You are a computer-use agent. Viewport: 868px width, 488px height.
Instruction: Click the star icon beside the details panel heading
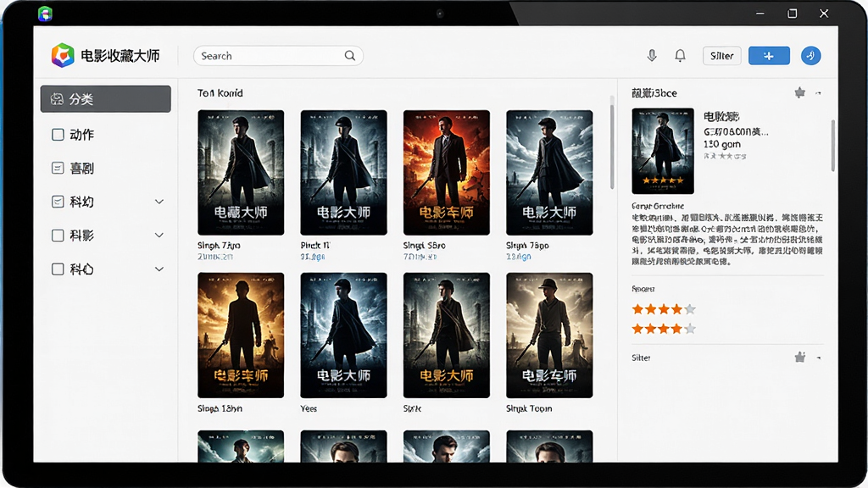800,92
